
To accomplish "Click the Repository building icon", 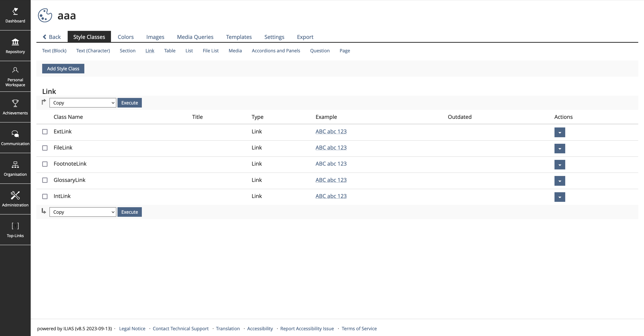I will [x=15, y=42].
